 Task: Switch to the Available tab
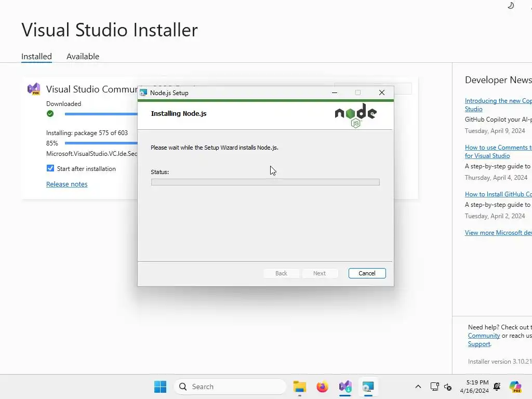(83, 56)
